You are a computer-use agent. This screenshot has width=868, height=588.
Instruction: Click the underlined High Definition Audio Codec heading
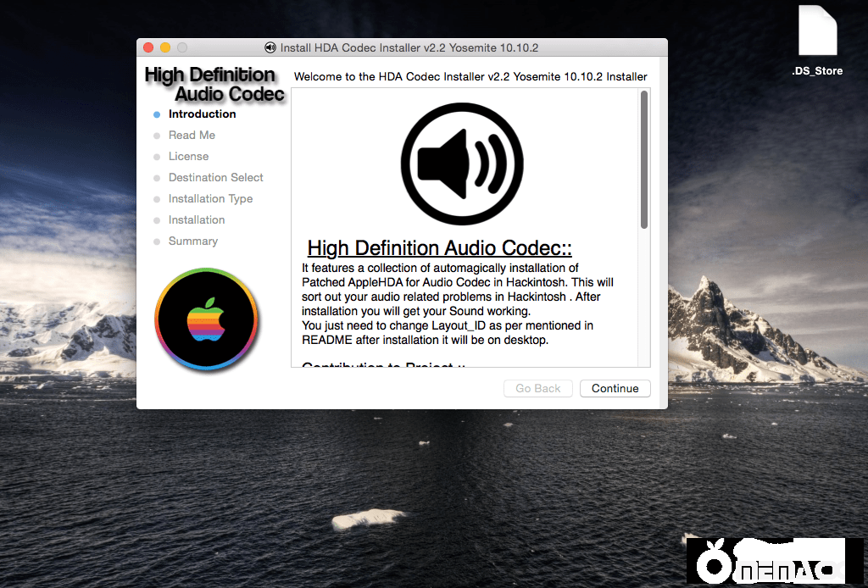pos(439,248)
